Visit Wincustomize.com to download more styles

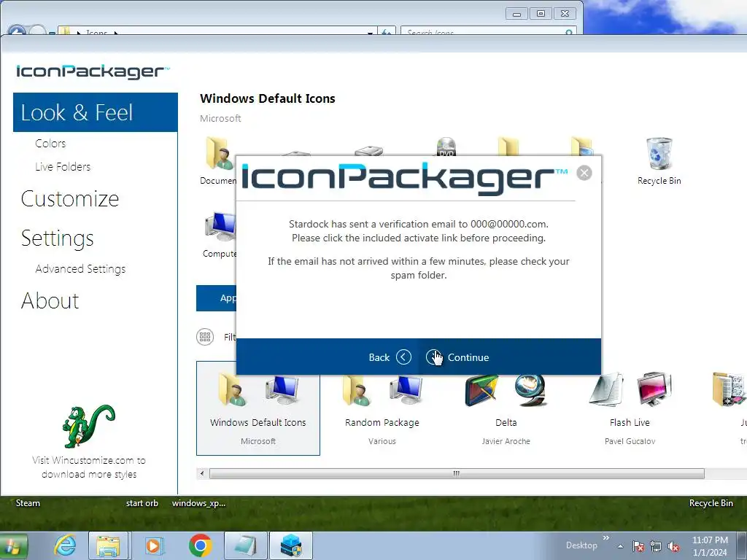(89, 467)
